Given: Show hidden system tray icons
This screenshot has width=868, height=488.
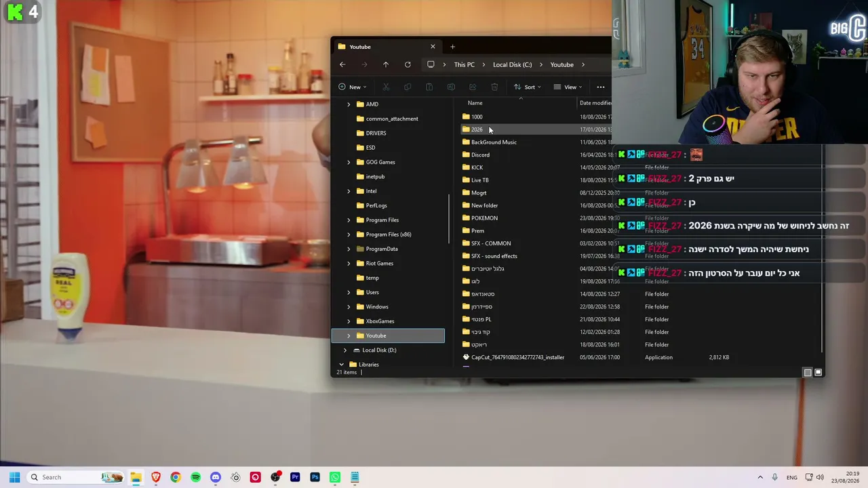Looking at the screenshot, I should (x=760, y=477).
